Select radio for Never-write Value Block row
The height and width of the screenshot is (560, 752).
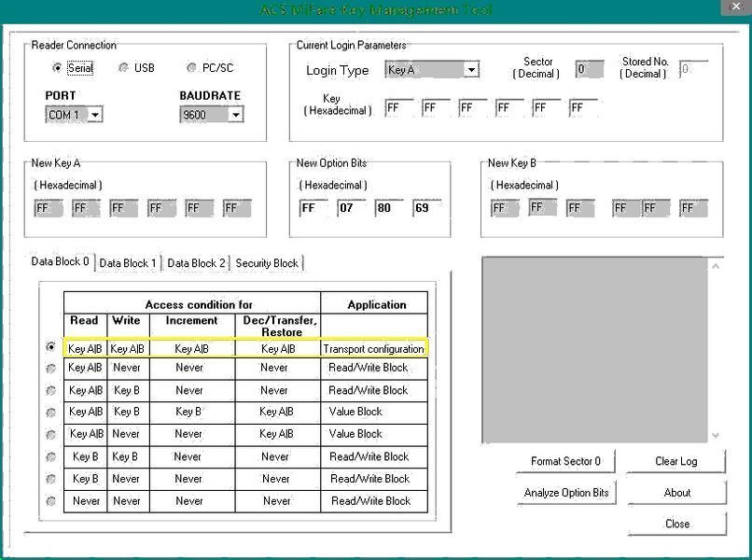point(50,435)
